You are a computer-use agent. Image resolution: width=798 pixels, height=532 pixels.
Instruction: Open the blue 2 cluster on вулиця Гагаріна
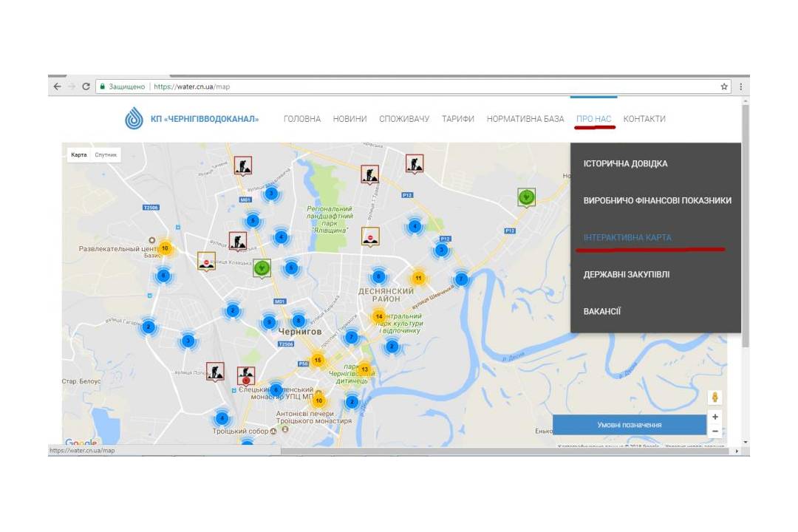click(x=149, y=327)
